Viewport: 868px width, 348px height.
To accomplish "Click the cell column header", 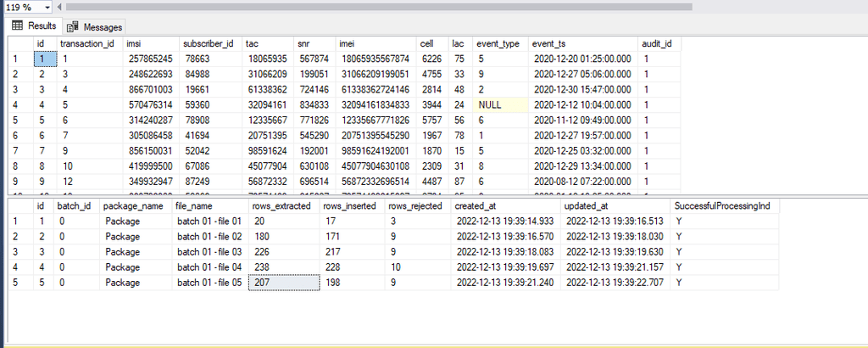I will [433, 44].
